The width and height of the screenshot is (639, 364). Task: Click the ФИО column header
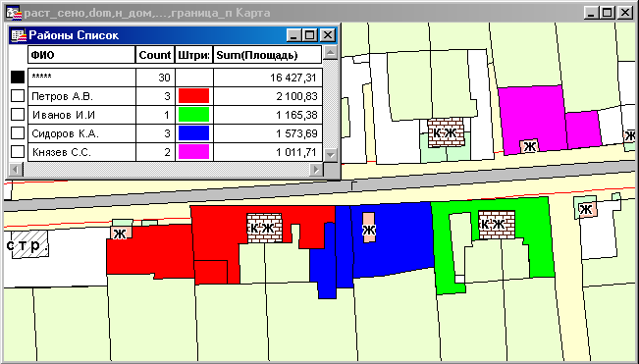pos(81,55)
